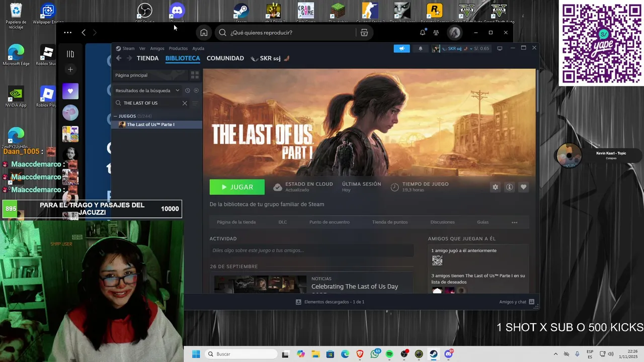
Task: Click ESTADO EN CLOUD status
Action: pos(303,187)
